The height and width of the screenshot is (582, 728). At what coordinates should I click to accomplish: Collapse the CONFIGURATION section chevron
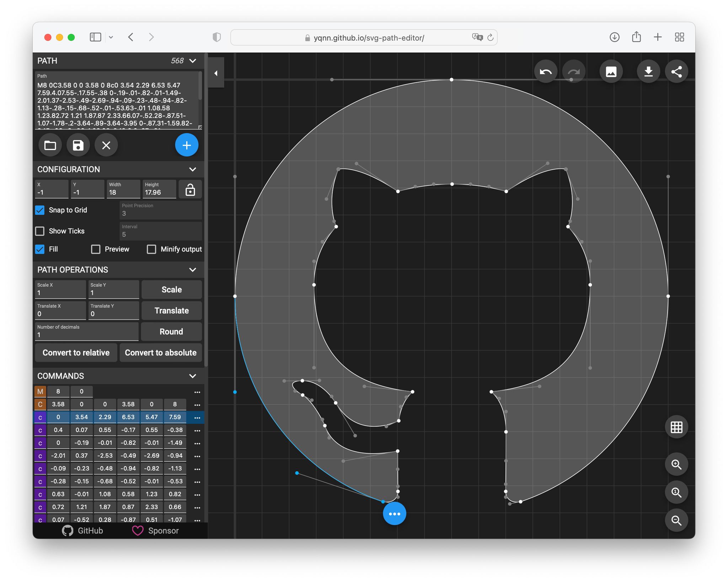pyautogui.click(x=193, y=169)
